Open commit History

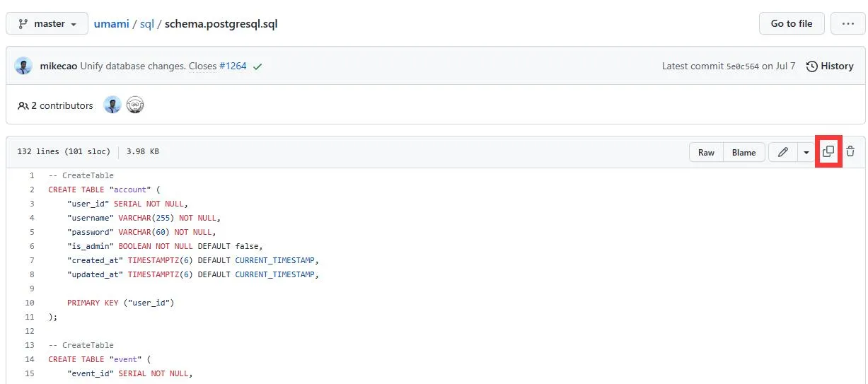(x=830, y=66)
